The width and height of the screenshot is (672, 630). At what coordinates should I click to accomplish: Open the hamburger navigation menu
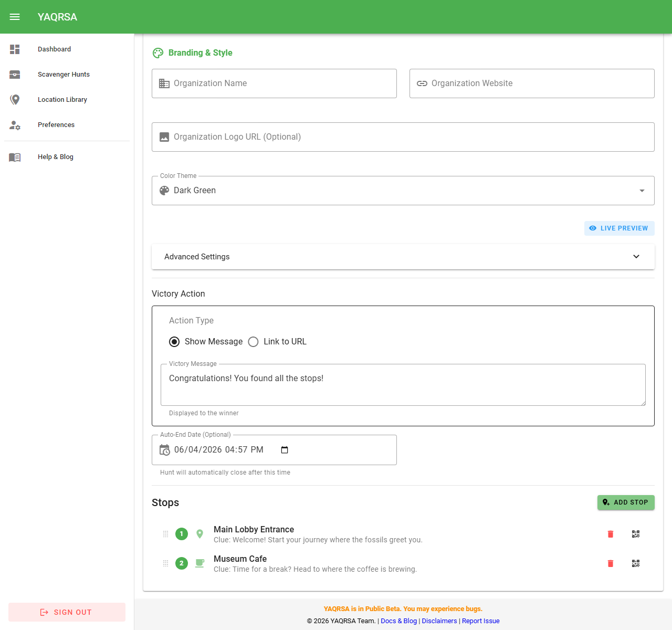tap(15, 17)
